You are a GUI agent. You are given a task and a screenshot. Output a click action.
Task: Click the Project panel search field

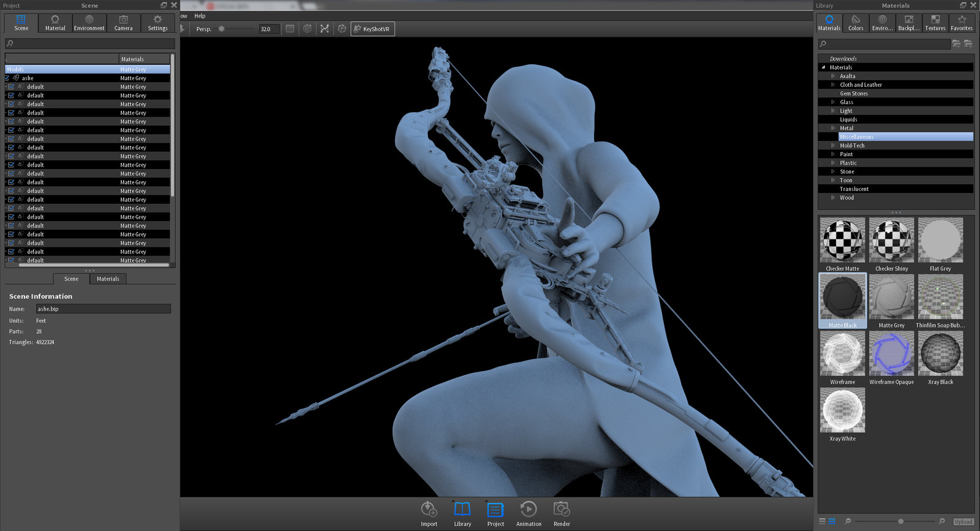pyautogui.click(x=90, y=43)
